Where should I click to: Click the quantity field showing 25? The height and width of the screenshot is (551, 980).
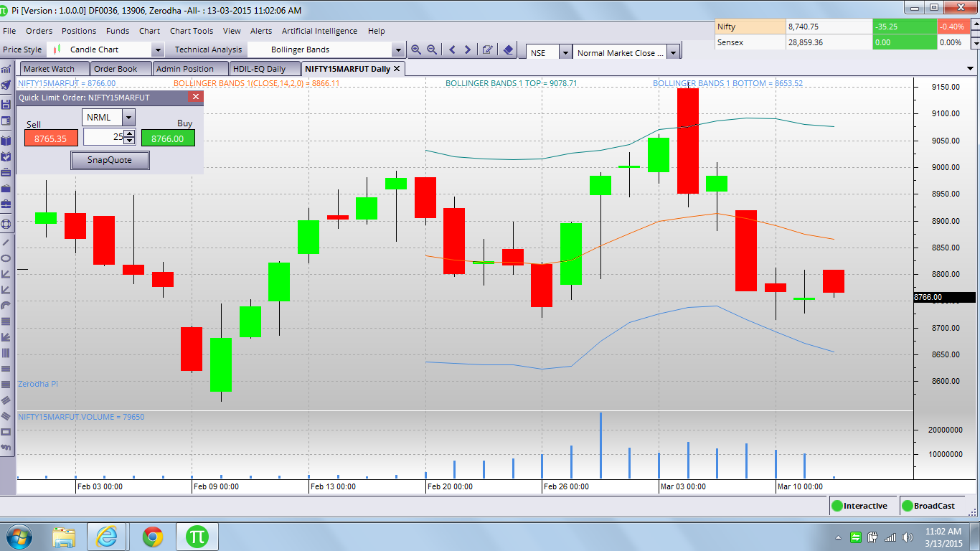click(x=103, y=137)
